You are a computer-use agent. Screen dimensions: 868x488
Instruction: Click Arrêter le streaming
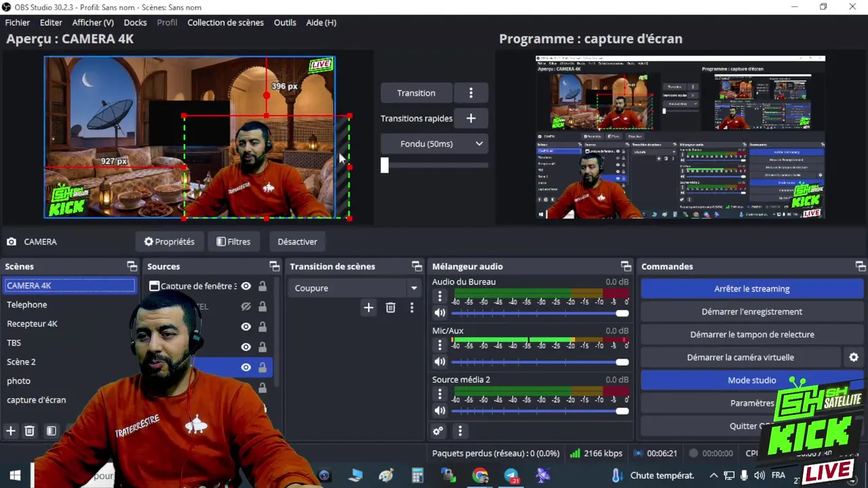(751, 289)
